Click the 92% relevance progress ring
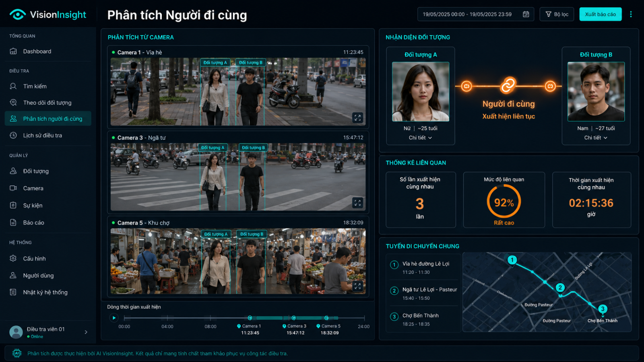This screenshot has height=362, width=644. pos(504,202)
